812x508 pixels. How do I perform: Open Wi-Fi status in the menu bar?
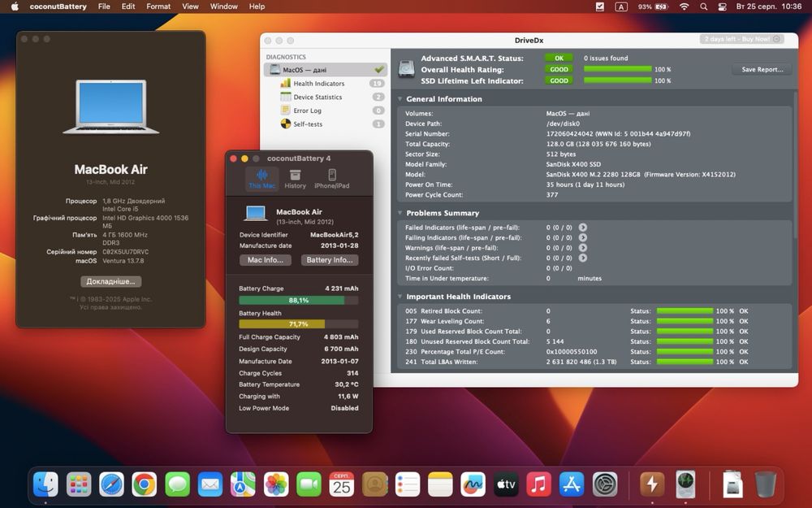[684, 7]
